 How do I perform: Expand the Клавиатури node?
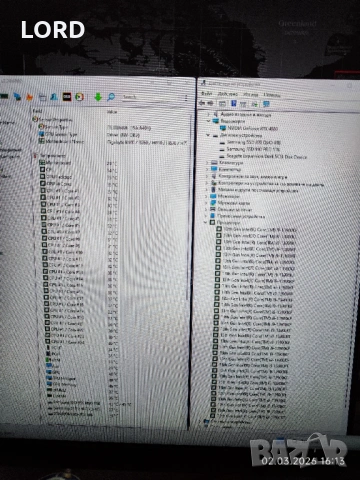(208, 163)
